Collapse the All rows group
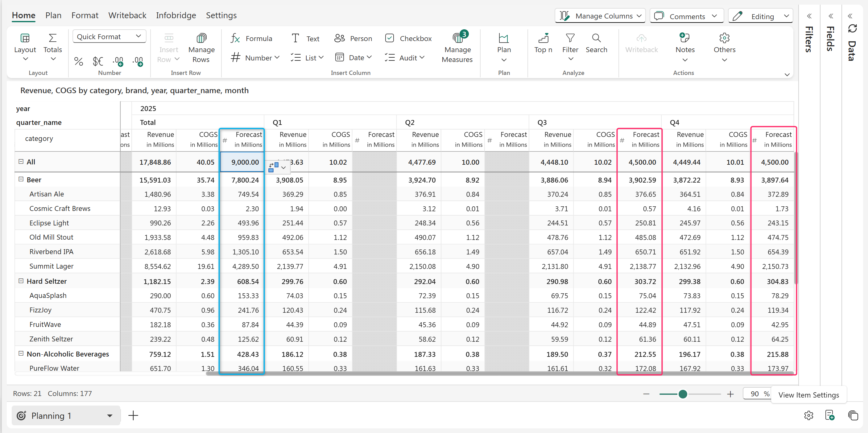The height and width of the screenshot is (433, 868). pos(21,161)
